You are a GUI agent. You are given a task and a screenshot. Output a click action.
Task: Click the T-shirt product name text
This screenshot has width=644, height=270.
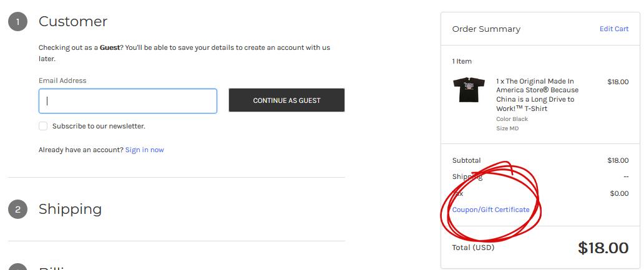click(x=537, y=95)
